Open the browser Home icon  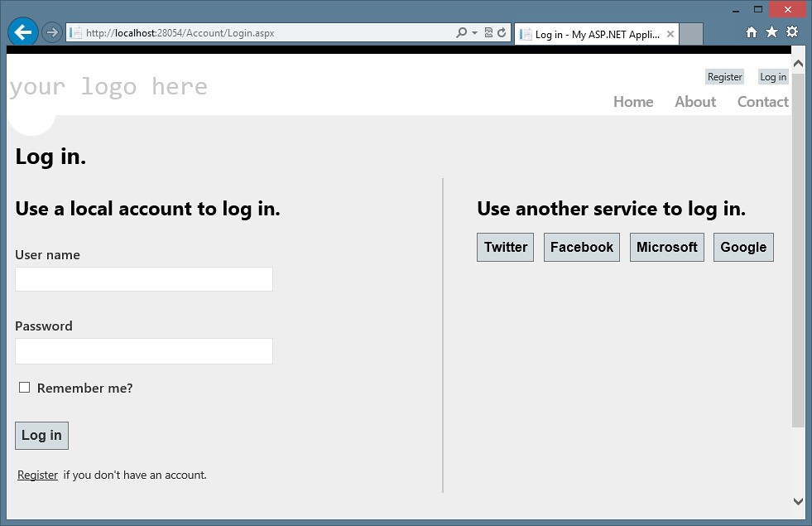(752, 32)
